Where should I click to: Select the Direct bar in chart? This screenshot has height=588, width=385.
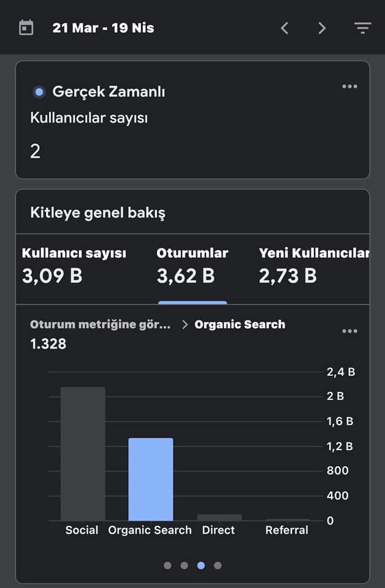coord(219,518)
